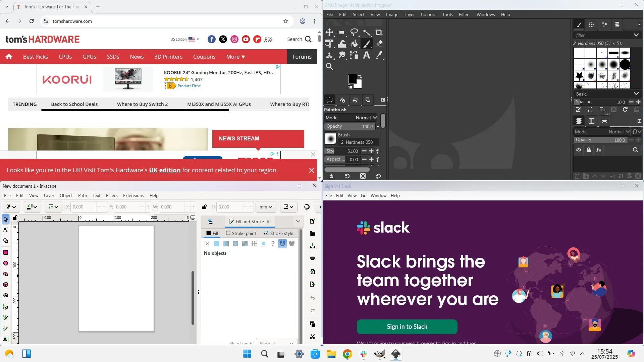Image resolution: width=644 pixels, height=362 pixels.
Task: Adjust the Paintbrush Opacity slider in Tool Options
Action: click(x=350, y=126)
